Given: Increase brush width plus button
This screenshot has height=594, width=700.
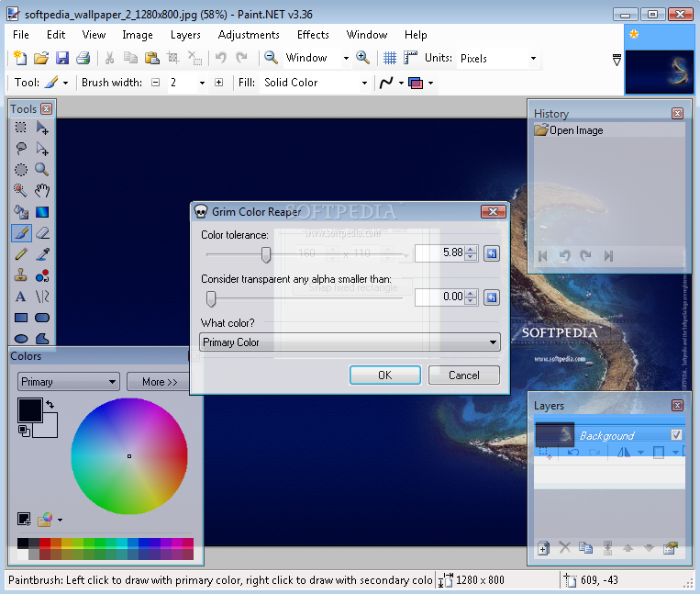Looking at the screenshot, I should [218, 83].
